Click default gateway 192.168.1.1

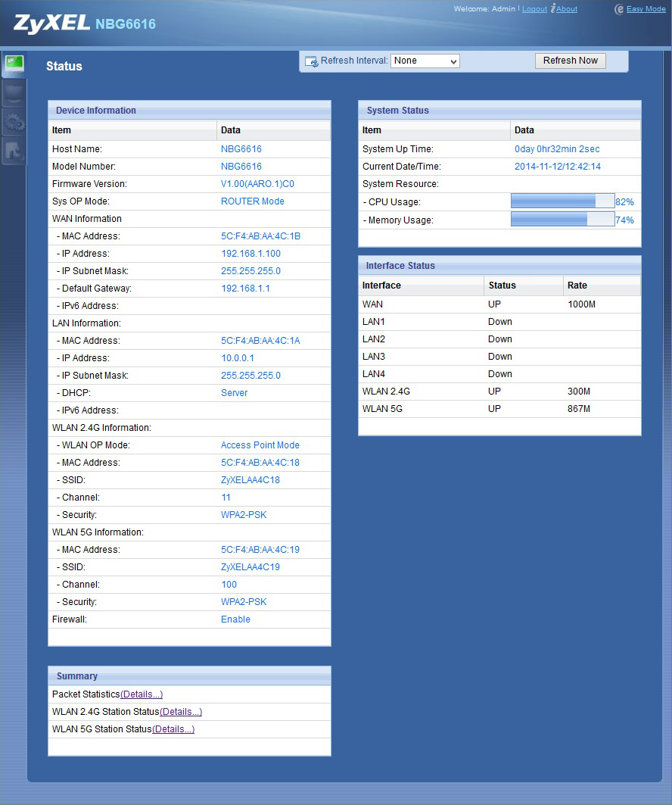point(245,289)
